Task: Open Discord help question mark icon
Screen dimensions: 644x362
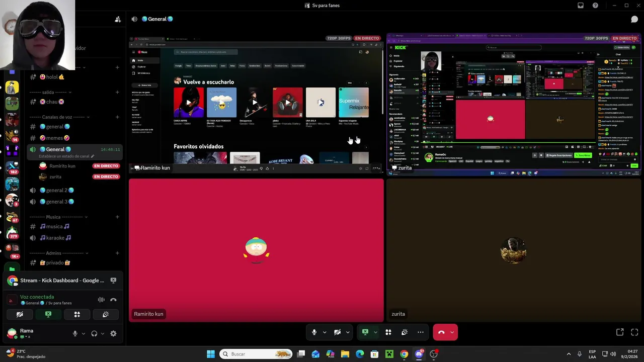Action: 596,6
